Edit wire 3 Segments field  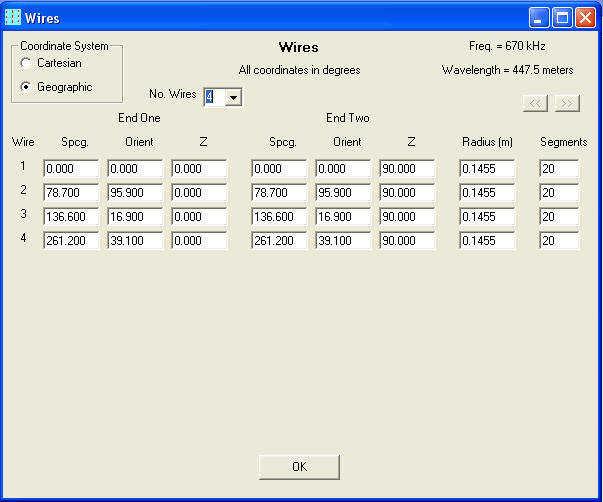pos(559,217)
